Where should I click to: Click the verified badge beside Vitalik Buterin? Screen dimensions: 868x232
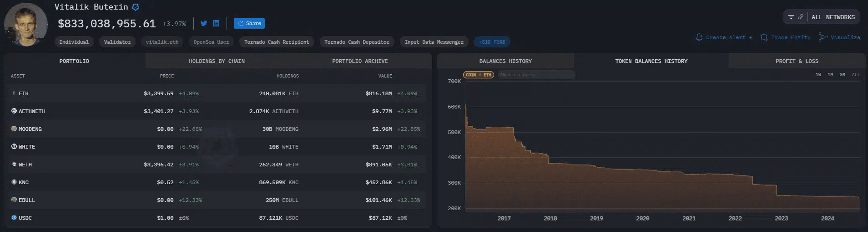(x=136, y=7)
